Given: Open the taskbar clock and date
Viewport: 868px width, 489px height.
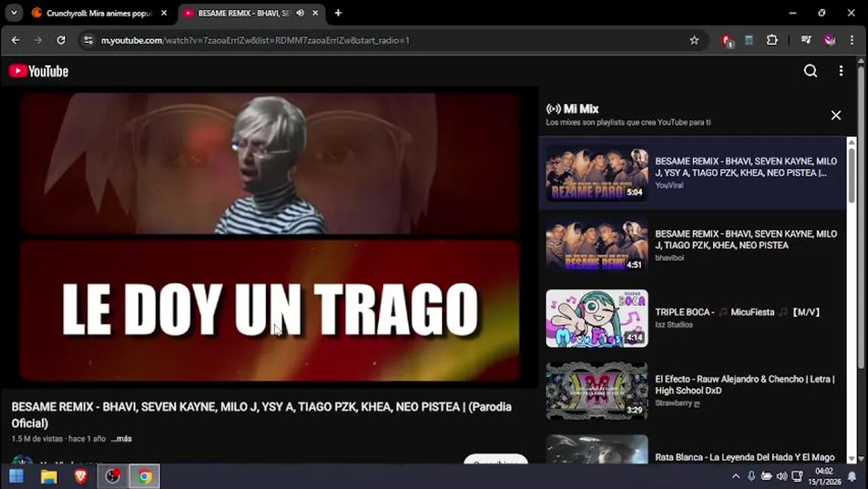Looking at the screenshot, I should pyautogui.click(x=824, y=477).
